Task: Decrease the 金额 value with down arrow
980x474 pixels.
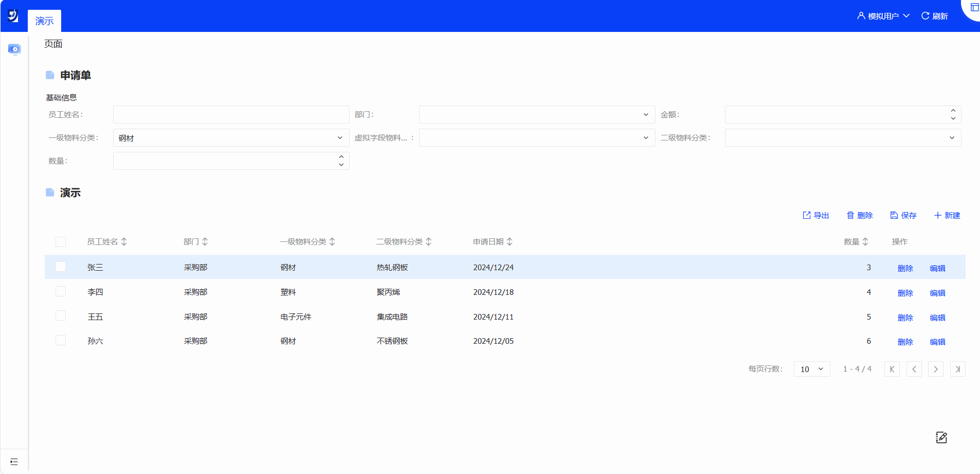Action: [953, 118]
